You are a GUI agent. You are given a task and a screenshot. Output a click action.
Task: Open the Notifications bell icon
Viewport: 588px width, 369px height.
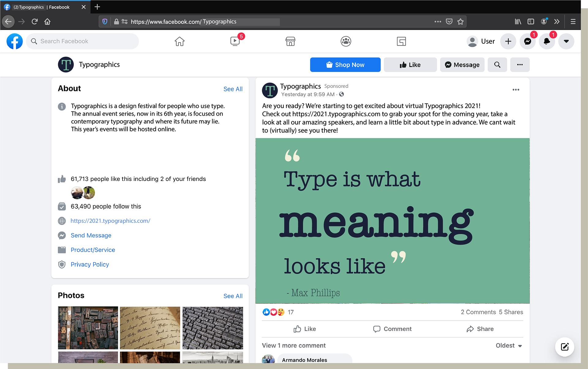coord(547,41)
